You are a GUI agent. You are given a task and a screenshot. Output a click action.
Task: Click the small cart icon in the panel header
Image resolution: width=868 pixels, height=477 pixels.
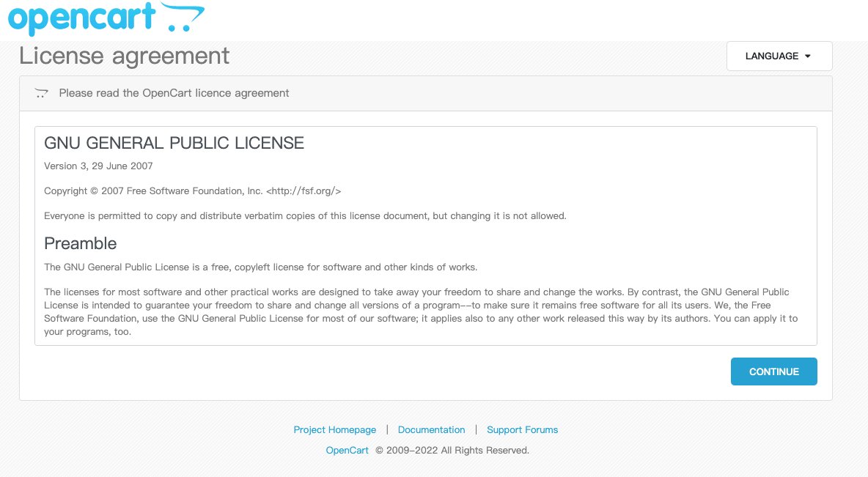(42, 93)
